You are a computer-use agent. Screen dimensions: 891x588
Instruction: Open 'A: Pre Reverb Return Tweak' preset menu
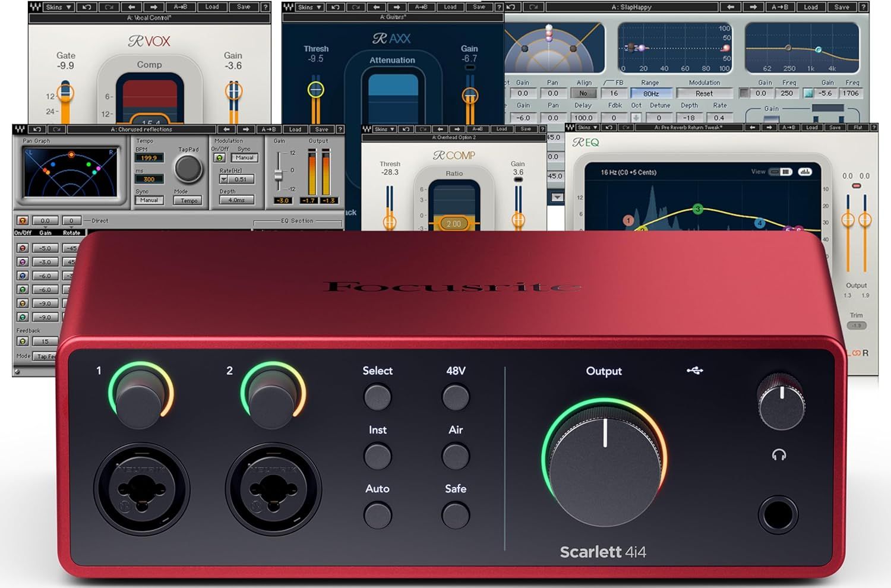[x=688, y=127]
